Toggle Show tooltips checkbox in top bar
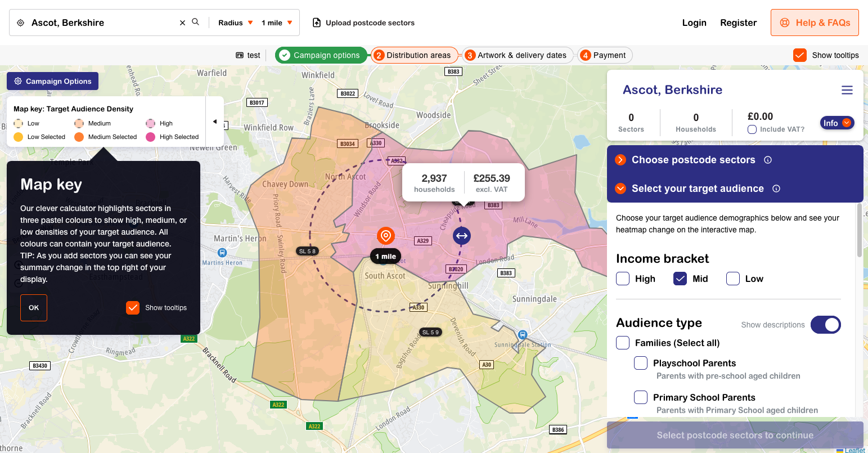Viewport: 868px width, 453px height. pyautogui.click(x=800, y=55)
